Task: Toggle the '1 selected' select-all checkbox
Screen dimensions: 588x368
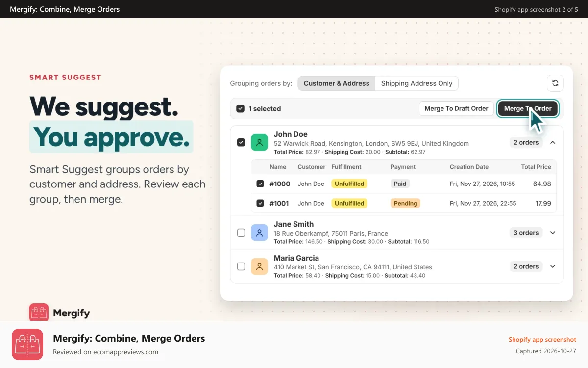Action: click(241, 109)
